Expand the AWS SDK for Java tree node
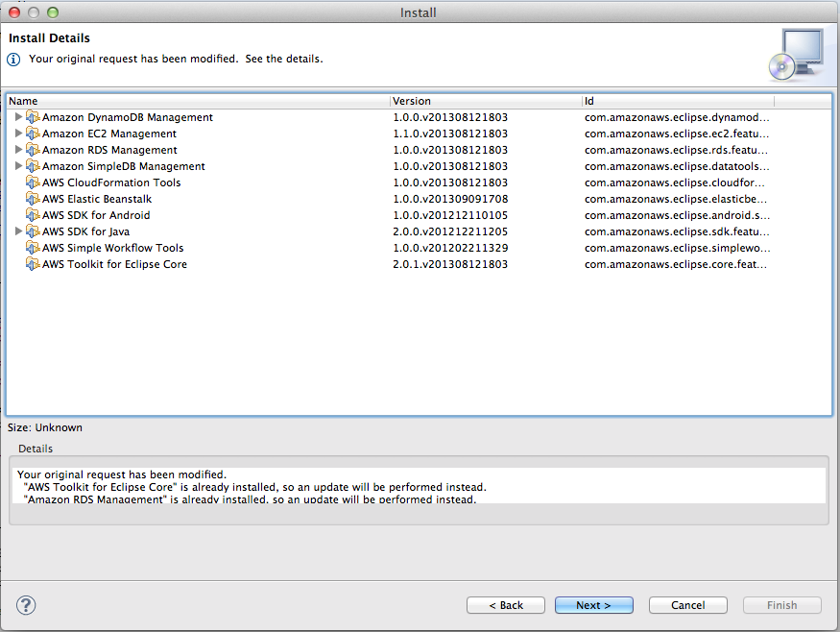The image size is (840, 632). point(18,231)
